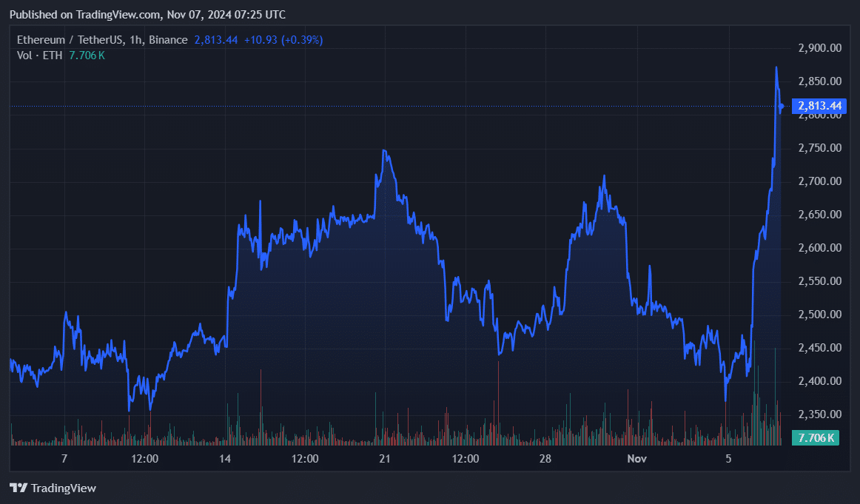
Task: Click the 2,350.00 price axis label
Action: (x=818, y=414)
